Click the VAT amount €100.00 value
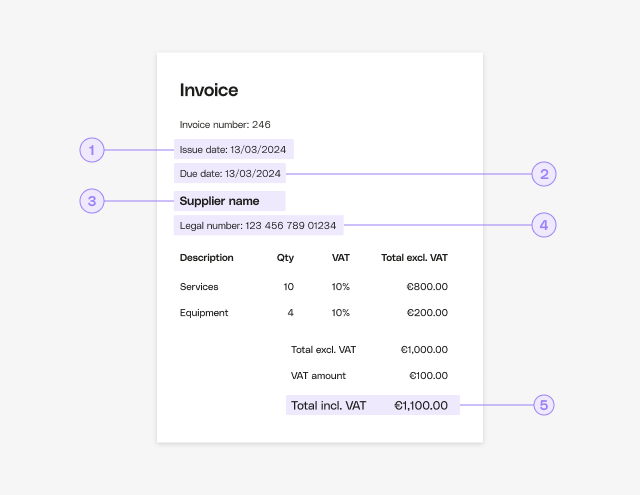The image size is (640, 495). tap(428, 376)
